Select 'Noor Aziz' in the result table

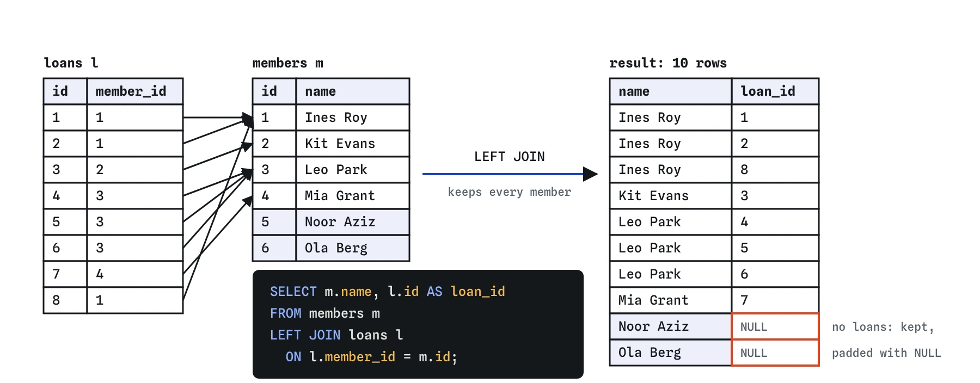[671, 326]
